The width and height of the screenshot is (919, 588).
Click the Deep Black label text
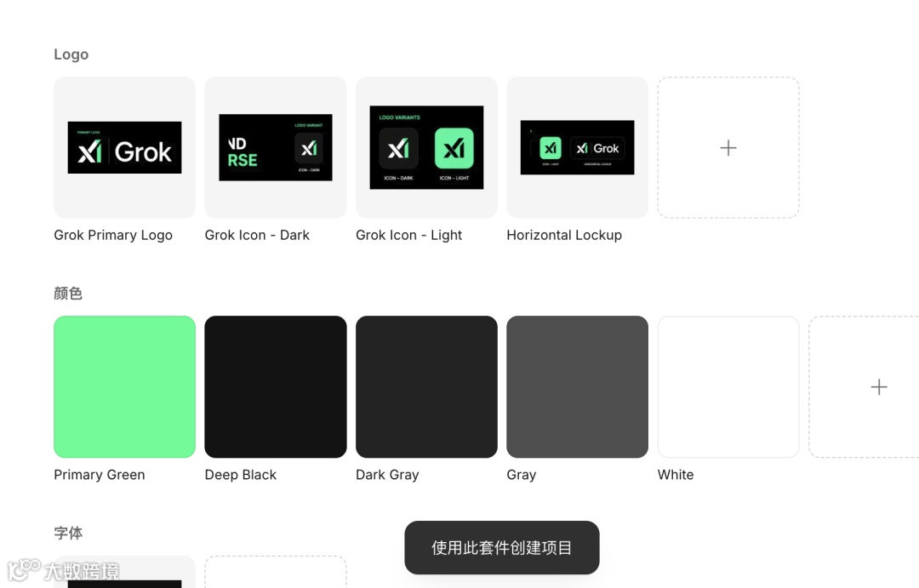[x=240, y=475]
